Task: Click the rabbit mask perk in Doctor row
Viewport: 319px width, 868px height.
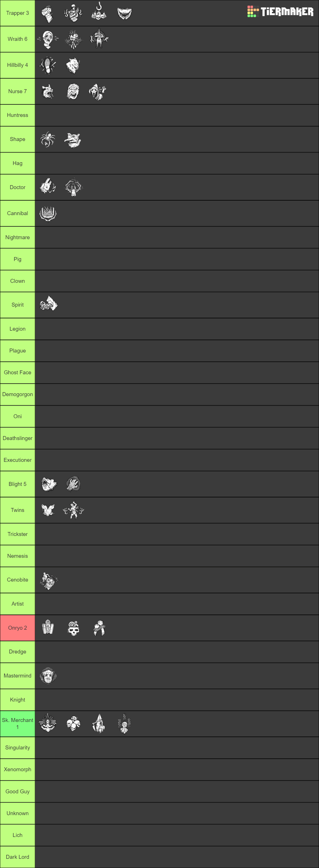Action: click(x=48, y=187)
